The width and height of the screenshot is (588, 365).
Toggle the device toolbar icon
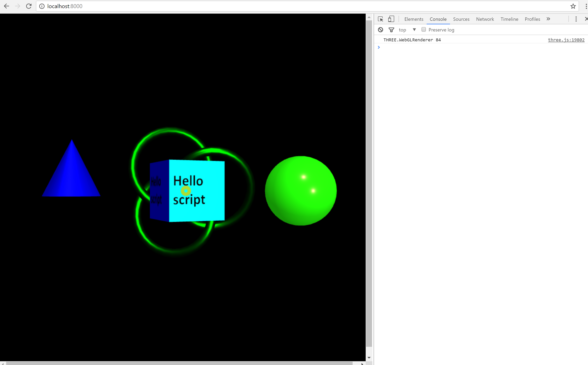coord(391,19)
